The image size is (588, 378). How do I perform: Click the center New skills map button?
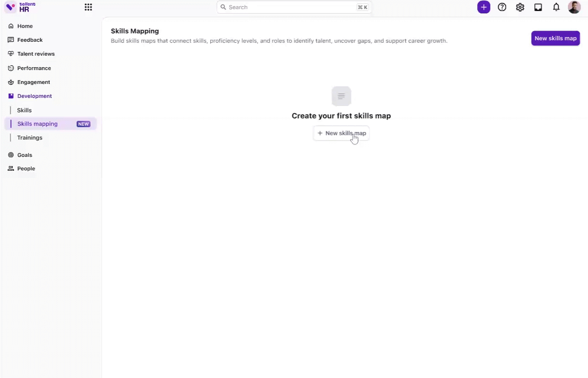[341, 133]
